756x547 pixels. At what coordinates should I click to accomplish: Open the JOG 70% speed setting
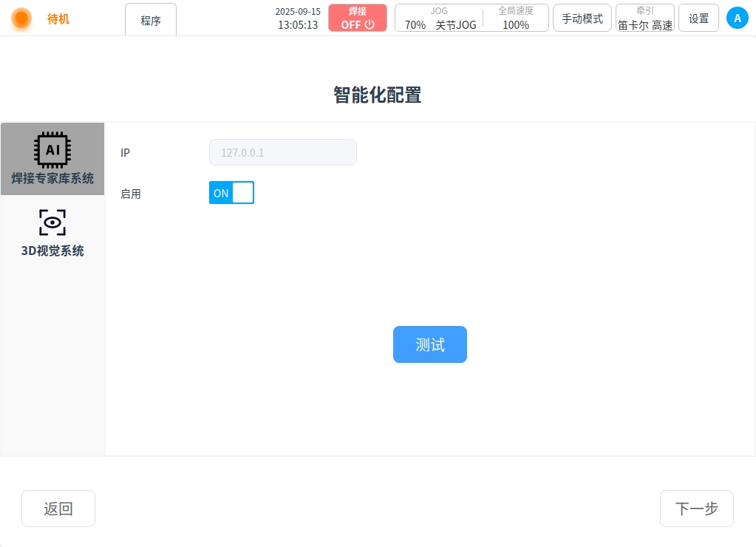point(415,24)
